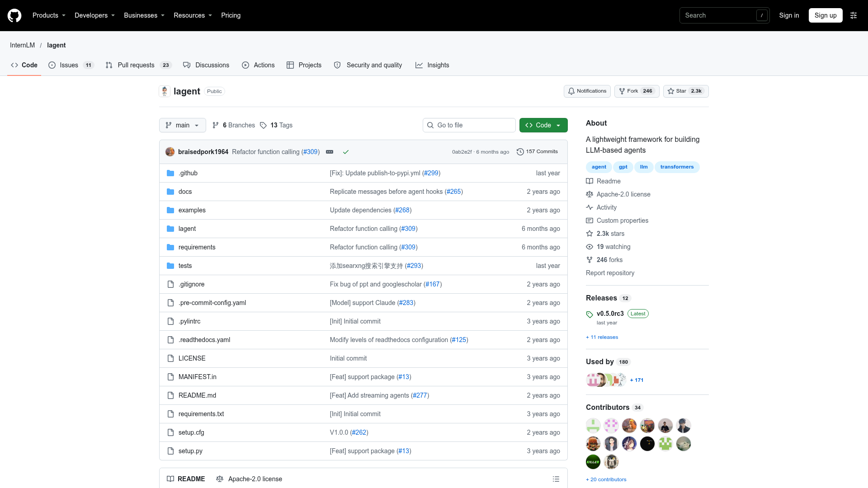Viewport: 868px width, 488px height.
Task: Open the examples folder
Action: tap(192, 210)
